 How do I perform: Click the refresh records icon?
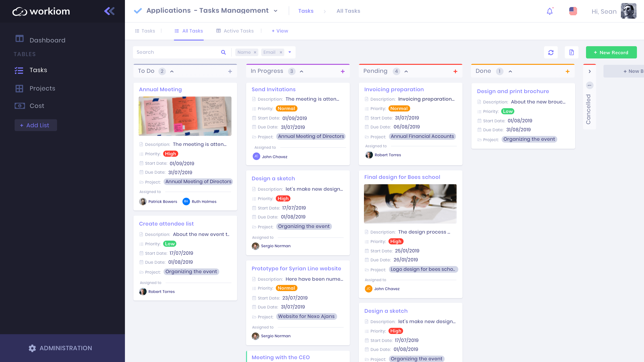551,53
